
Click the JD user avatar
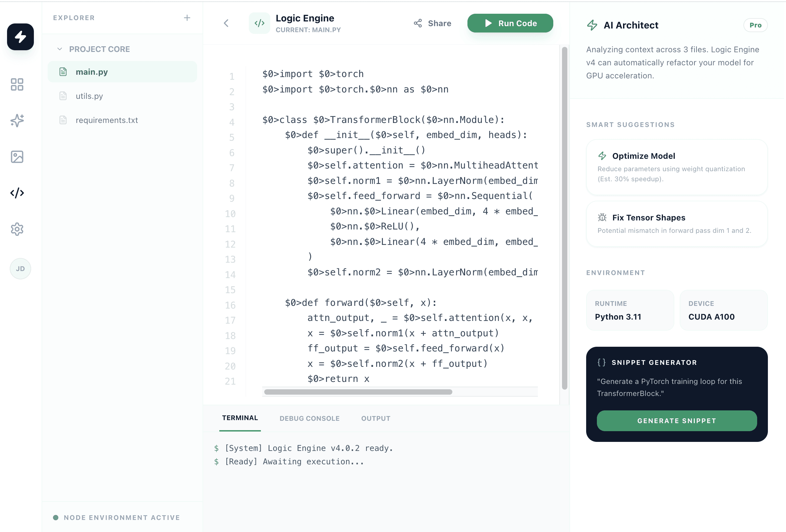[20, 269]
